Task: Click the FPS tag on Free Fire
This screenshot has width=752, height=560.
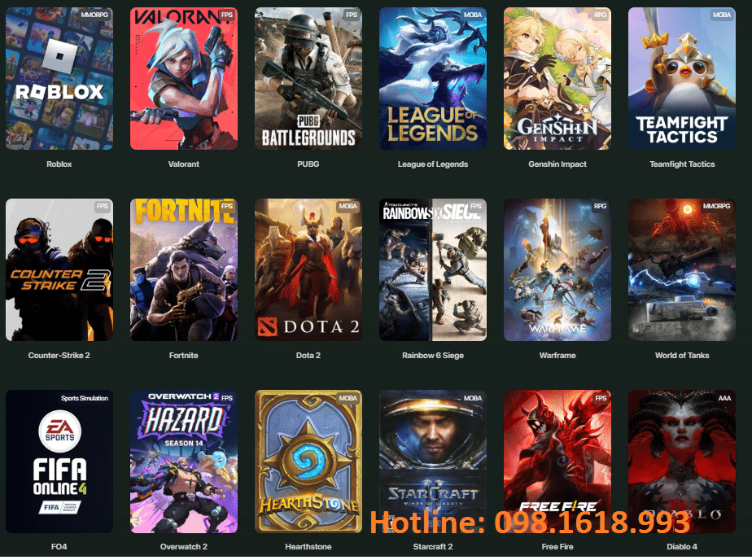Action: tap(601, 398)
